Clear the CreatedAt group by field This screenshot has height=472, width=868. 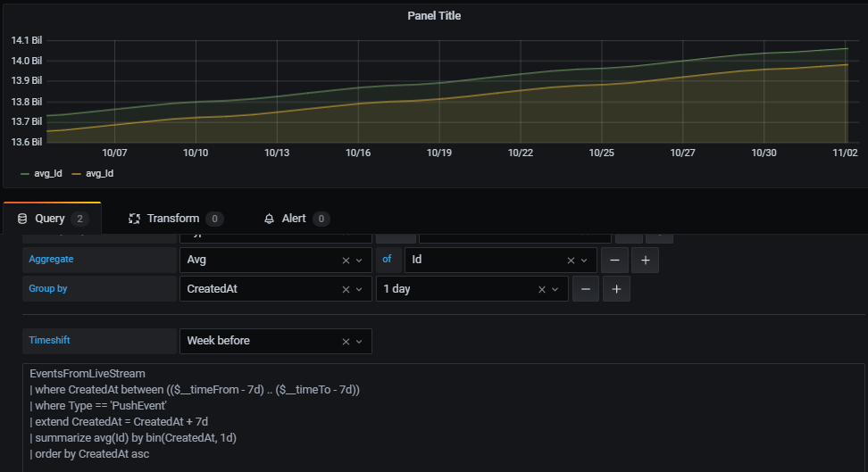tap(346, 289)
